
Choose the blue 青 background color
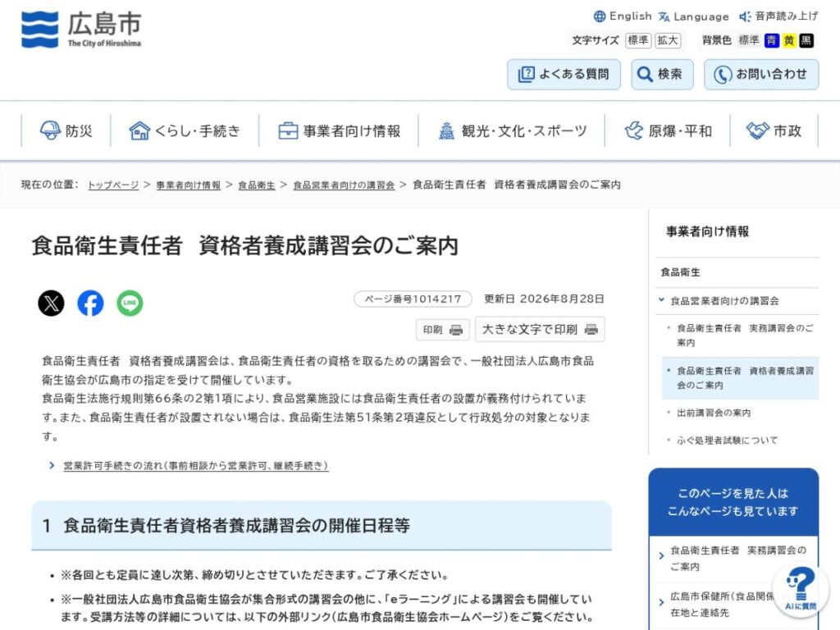coord(771,40)
